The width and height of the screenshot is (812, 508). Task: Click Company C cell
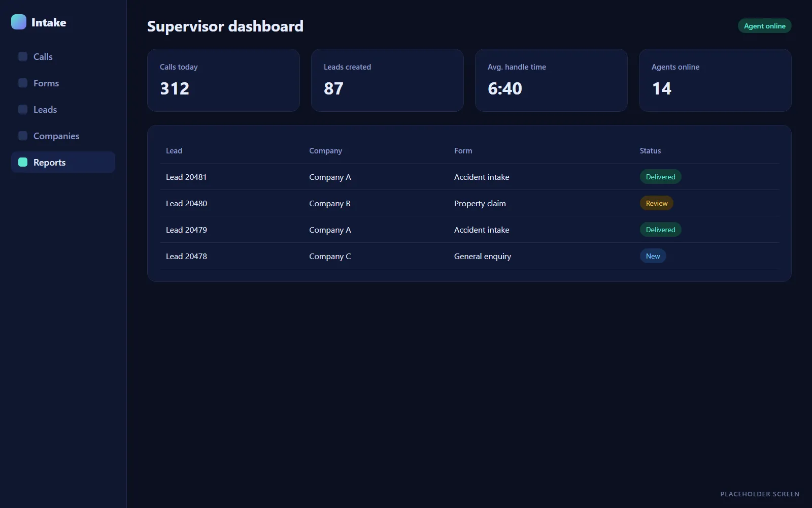pyautogui.click(x=330, y=257)
